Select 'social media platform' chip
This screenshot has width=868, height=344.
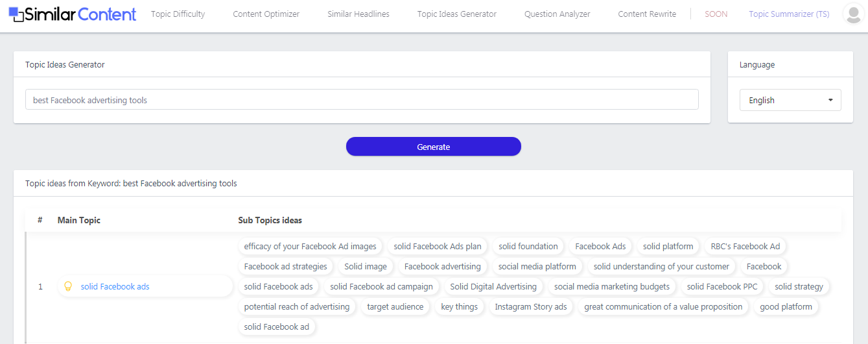pos(537,266)
